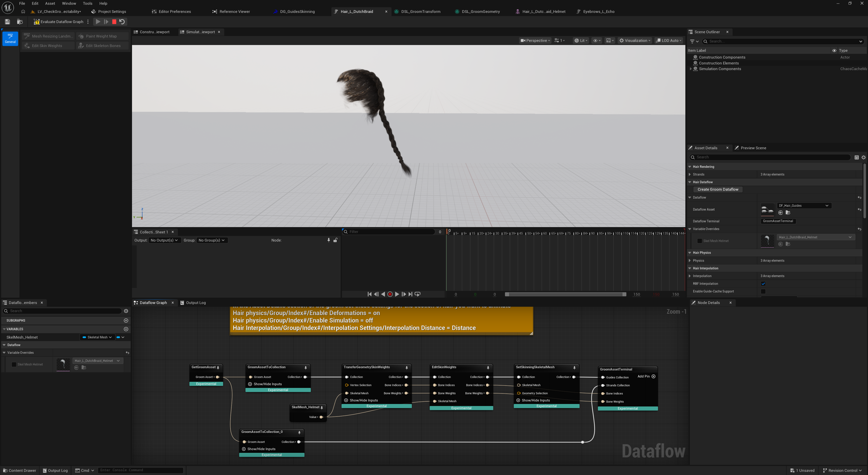Click the red Stop evaluation icon
Image resolution: width=868 pixels, height=475 pixels.
click(114, 21)
